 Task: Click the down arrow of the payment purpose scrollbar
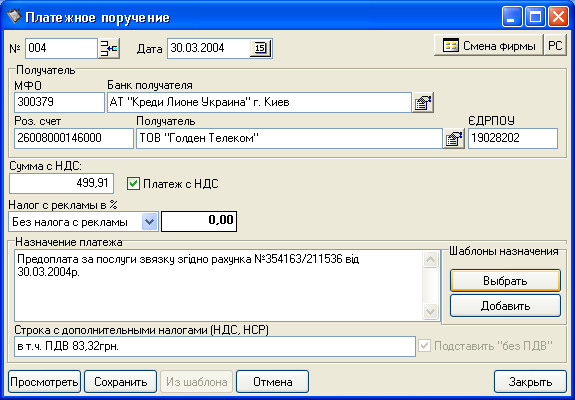[x=430, y=312]
